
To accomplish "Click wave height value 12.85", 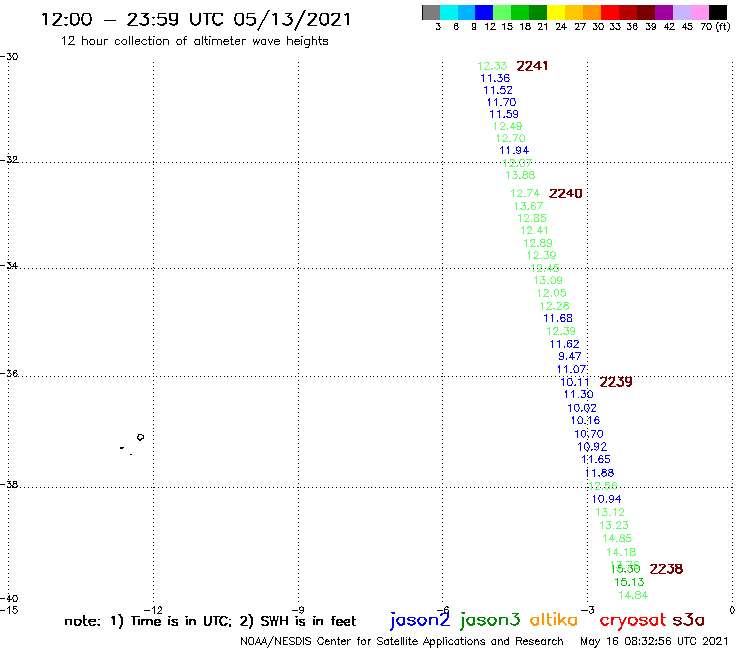I will pyautogui.click(x=532, y=219).
